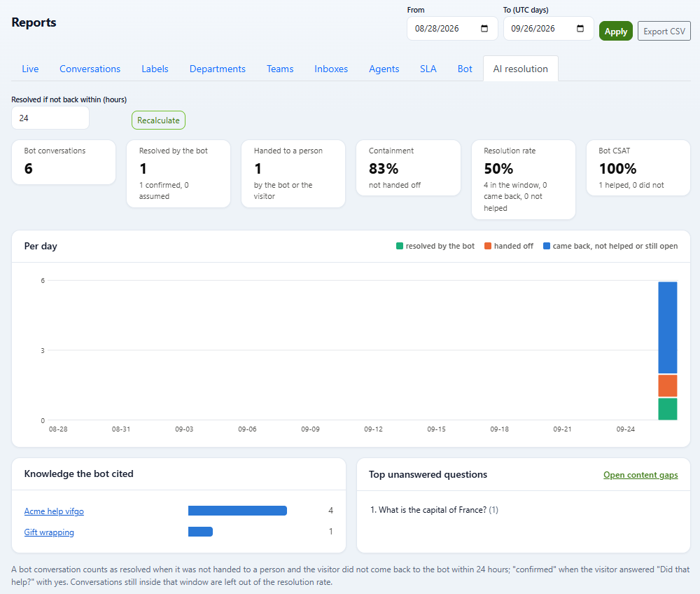Click the Reports page title

tap(34, 22)
